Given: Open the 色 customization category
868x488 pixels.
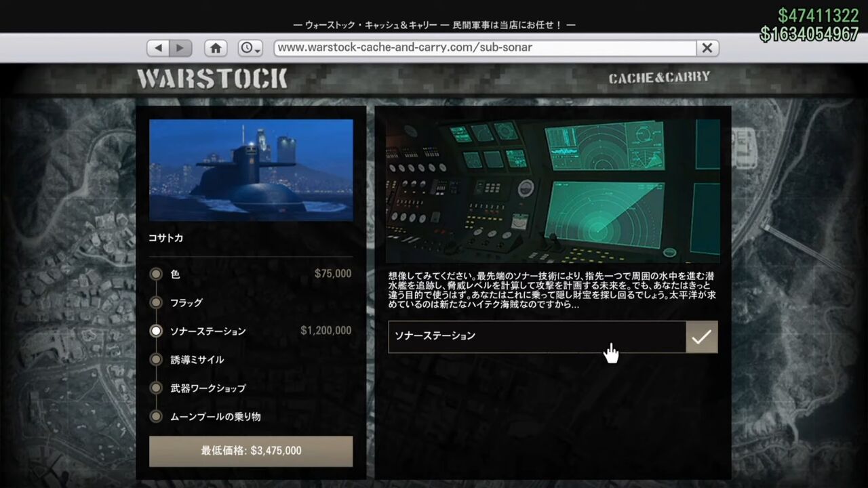Looking at the screenshot, I should (x=175, y=274).
